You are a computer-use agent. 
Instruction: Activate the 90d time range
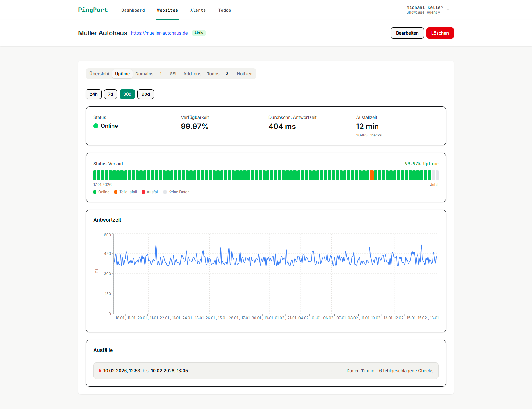tap(146, 94)
